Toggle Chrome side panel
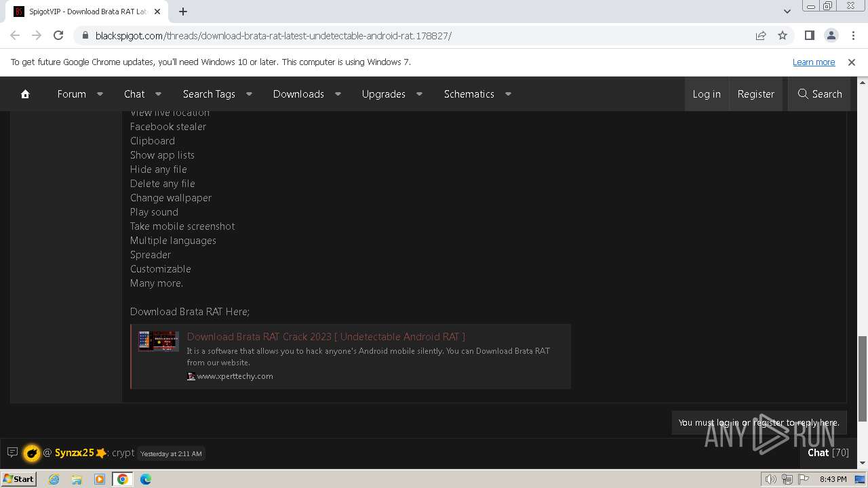The width and height of the screenshot is (868, 488). click(809, 35)
